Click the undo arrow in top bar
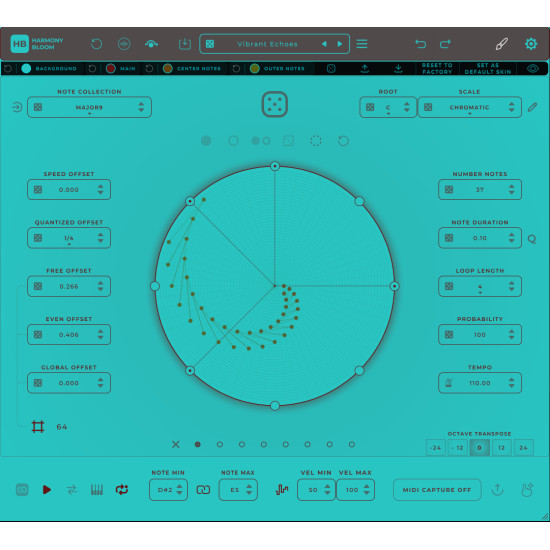 tap(421, 44)
